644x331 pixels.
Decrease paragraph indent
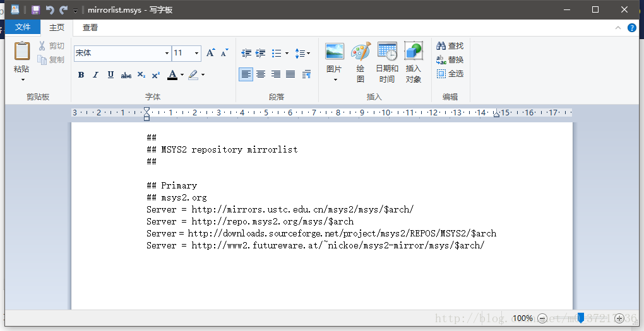click(x=246, y=54)
